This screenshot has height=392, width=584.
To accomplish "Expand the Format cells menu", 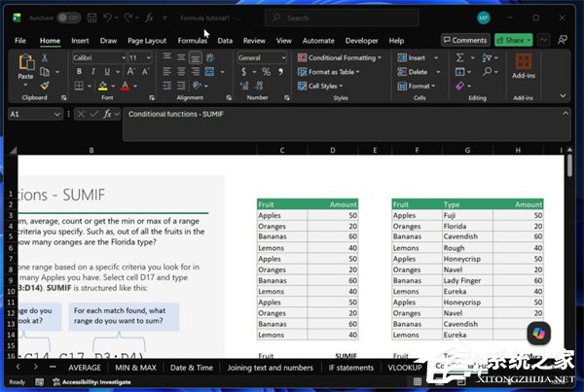I will tap(416, 86).
